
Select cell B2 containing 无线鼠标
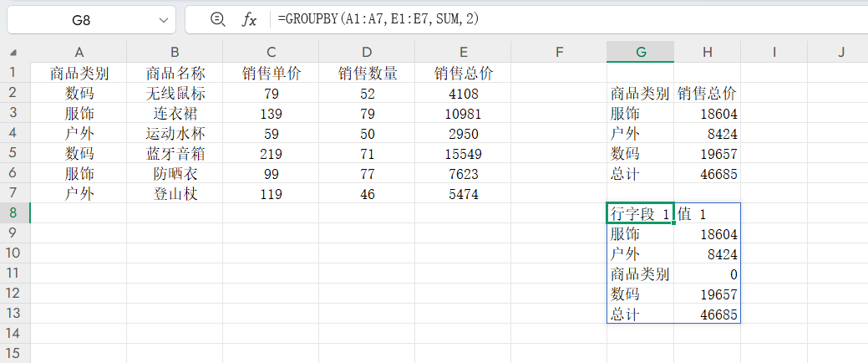click(175, 93)
